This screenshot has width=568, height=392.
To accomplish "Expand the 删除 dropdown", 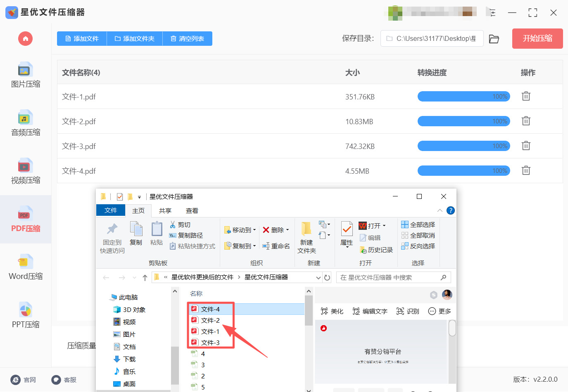I will (x=287, y=230).
